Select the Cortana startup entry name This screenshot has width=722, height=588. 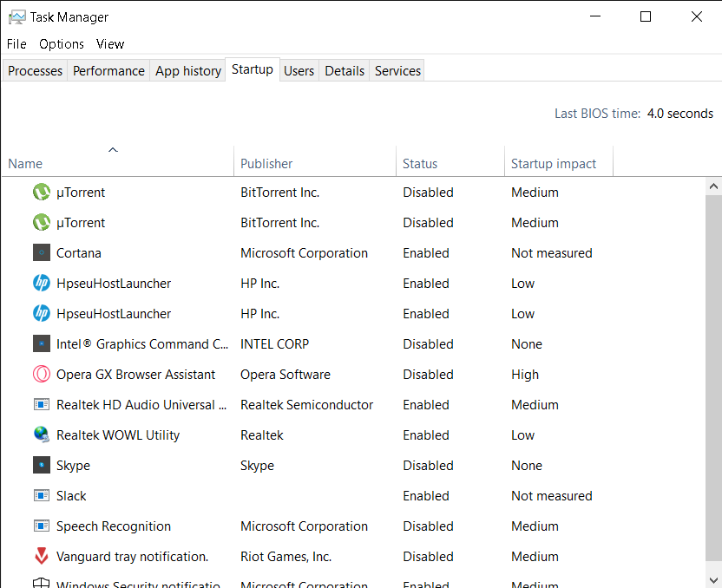[x=79, y=253]
